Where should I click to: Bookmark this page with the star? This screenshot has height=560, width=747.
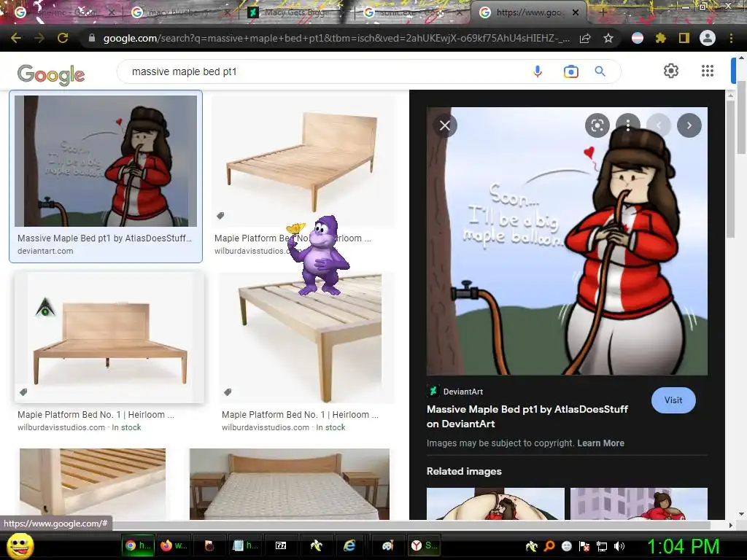click(608, 39)
